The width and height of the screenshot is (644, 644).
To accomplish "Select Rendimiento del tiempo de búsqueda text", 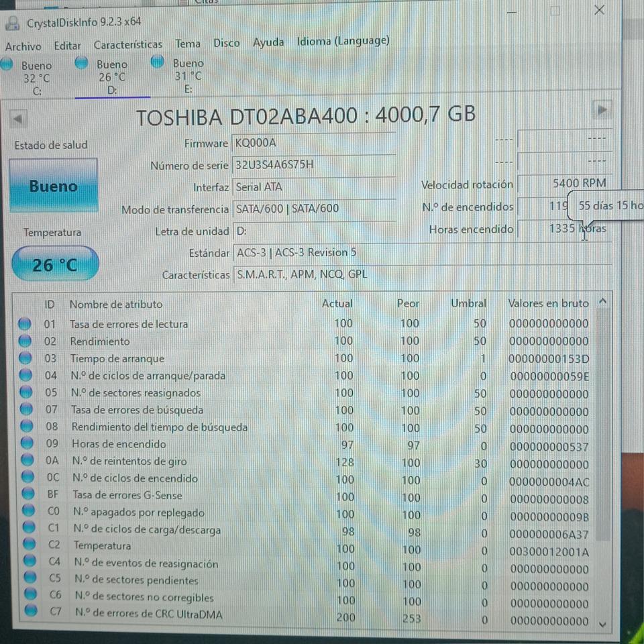I will 160,427.
